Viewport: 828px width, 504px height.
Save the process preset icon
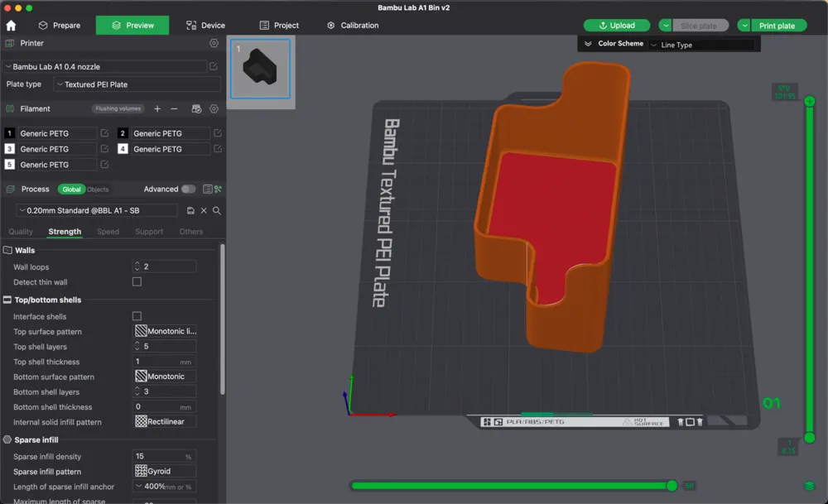pos(190,210)
